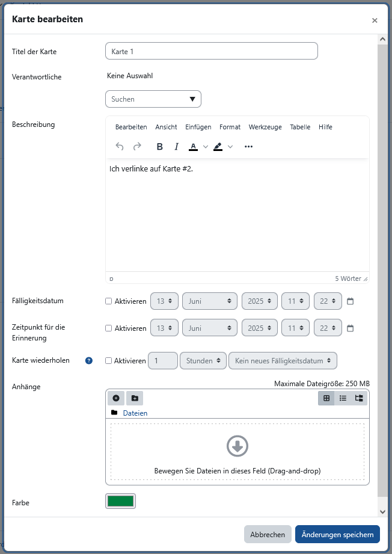
Task: Open the Erinnerung hour selector
Action: click(296, 328)
